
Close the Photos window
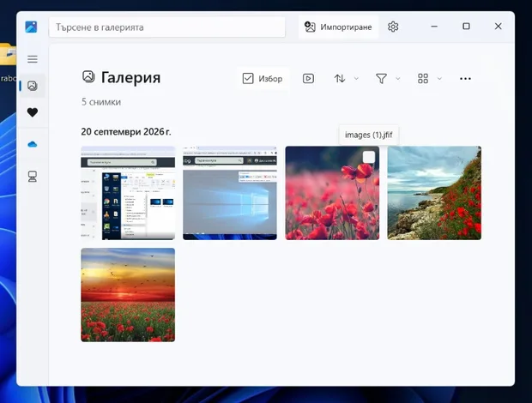[x=498, y=26]
